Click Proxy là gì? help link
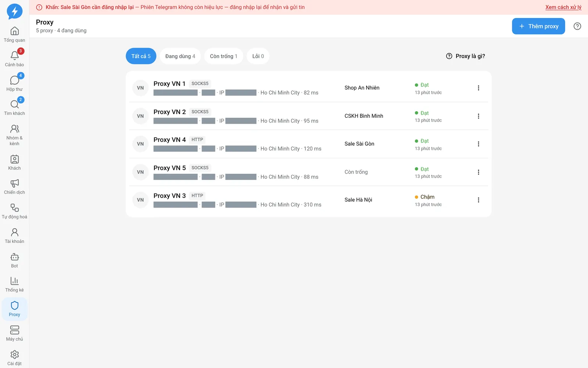The width and height of the screenshot is (588, 368). pos(466,56)
